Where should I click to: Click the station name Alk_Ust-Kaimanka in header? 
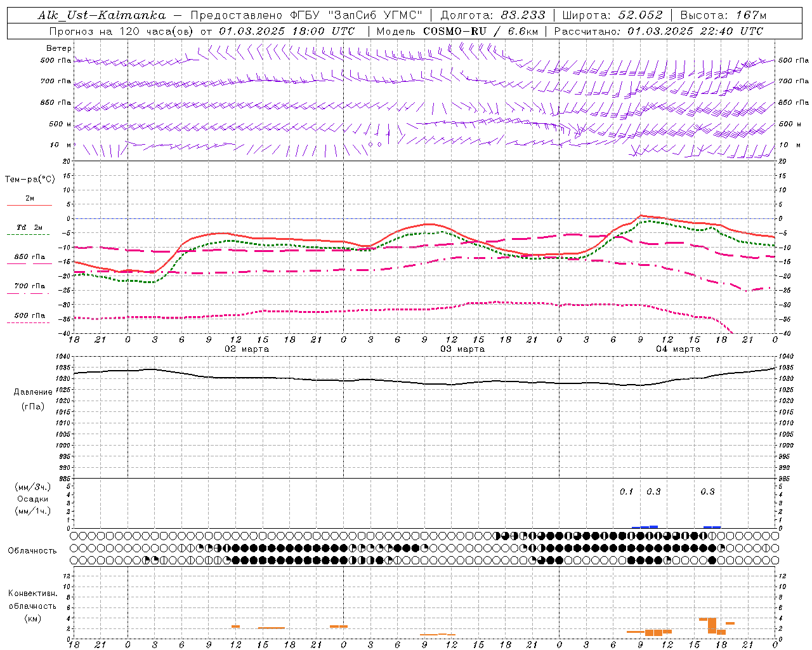101,15
